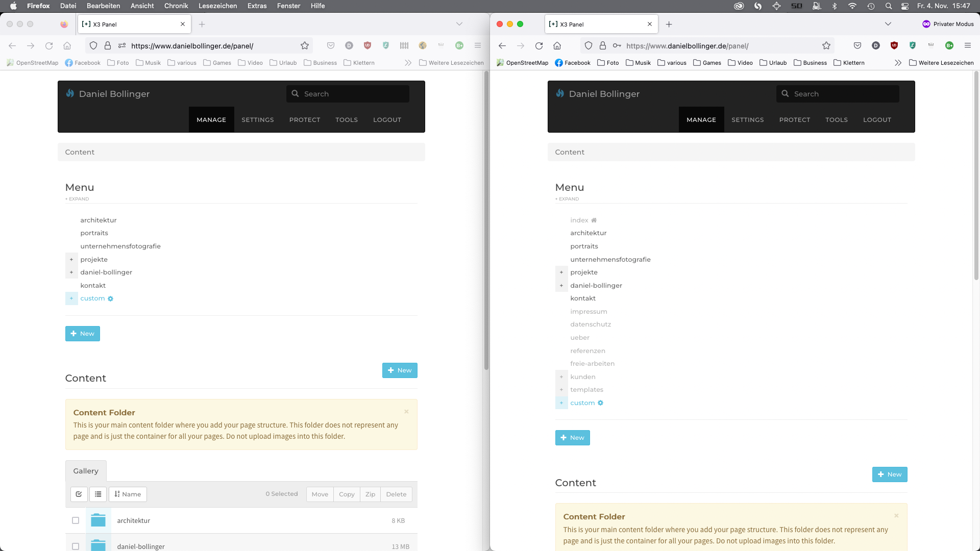Toggle checkbox for architektur folder left panel
Screen dimensions: 980x551
(76, 520)
